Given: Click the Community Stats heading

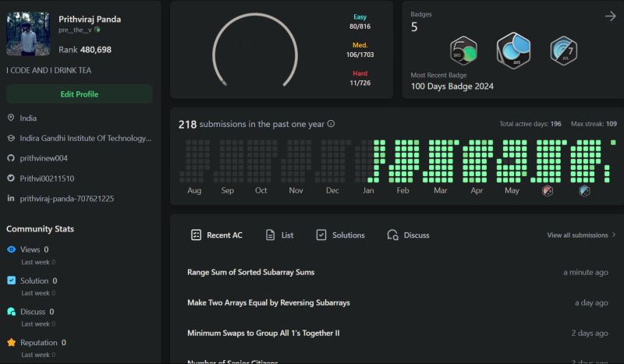Looking at the screenshot, I should 41,228.
